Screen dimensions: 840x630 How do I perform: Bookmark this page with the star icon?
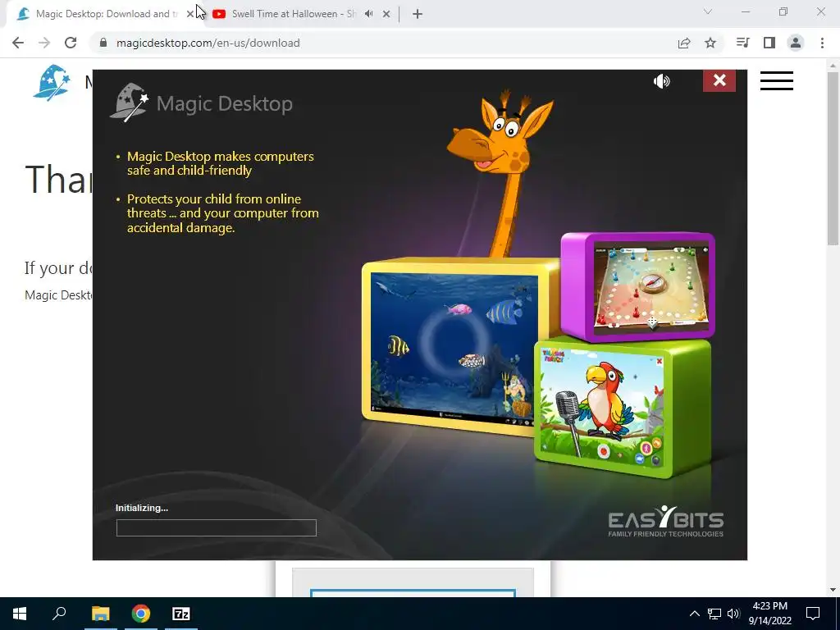point(710,43)
